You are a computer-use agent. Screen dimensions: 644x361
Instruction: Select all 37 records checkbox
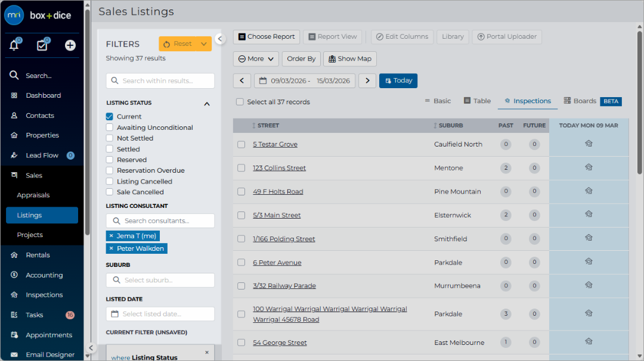[x=240, y=102]
